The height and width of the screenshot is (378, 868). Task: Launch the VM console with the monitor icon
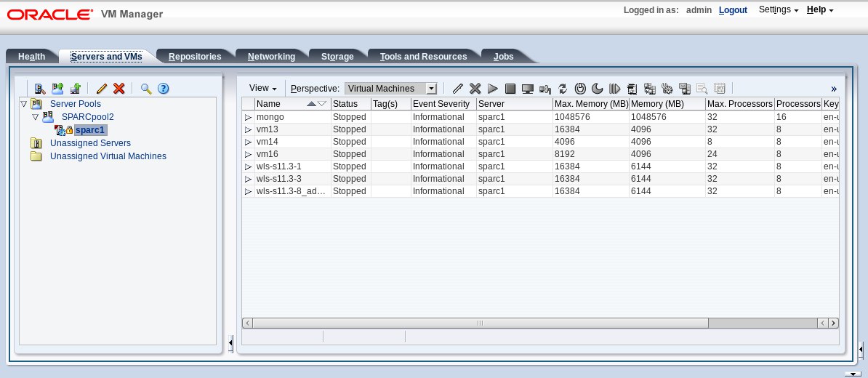pos(528,89)
